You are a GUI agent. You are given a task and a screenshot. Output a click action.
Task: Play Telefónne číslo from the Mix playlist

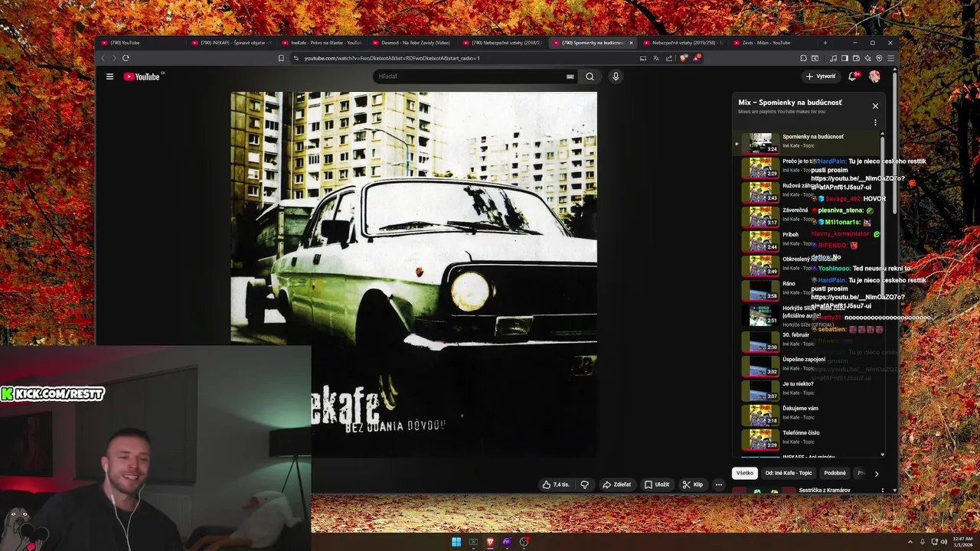[808, 439]
